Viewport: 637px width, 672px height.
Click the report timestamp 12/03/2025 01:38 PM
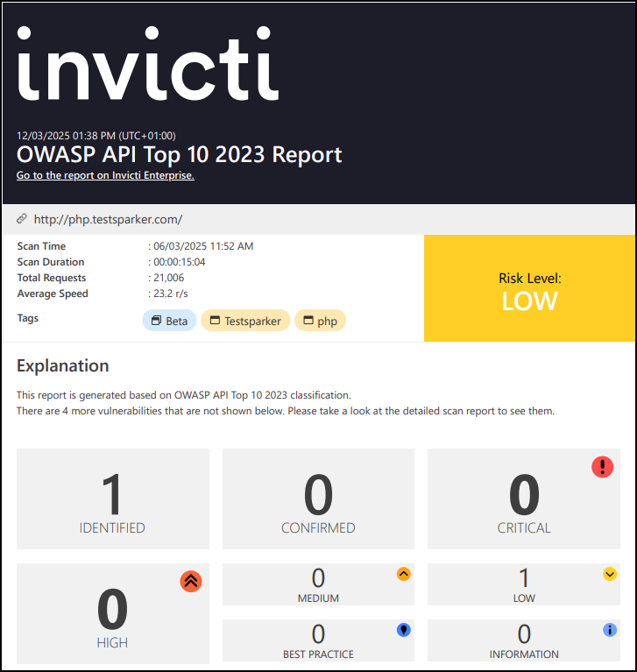(96, 136)
